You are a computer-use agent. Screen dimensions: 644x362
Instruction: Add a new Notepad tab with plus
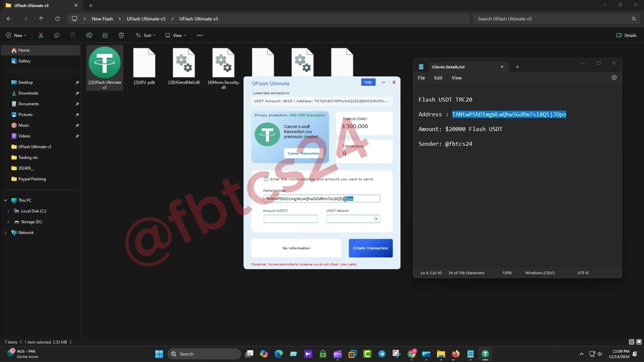coord(517,67)
